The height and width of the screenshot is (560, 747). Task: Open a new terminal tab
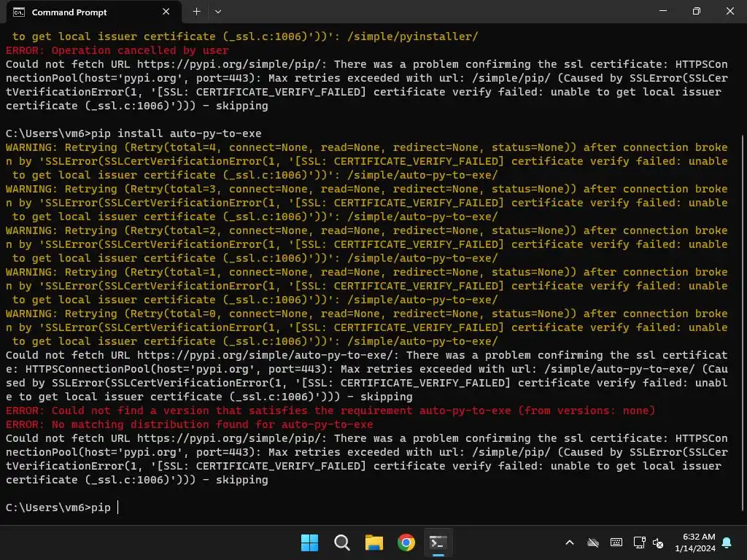pyautogui.click(x=196, y=12)
